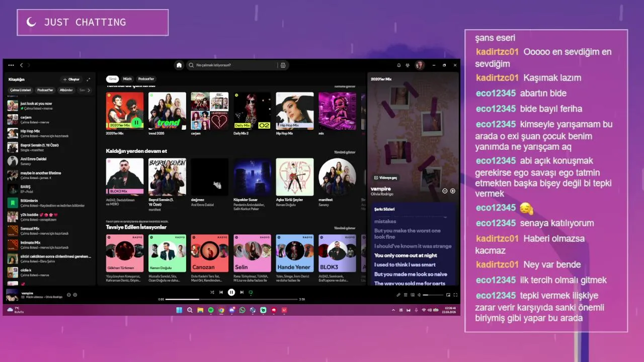Filter library by Albümler
This screenshot has width=644, height=362.
click(x=66, y=90)
